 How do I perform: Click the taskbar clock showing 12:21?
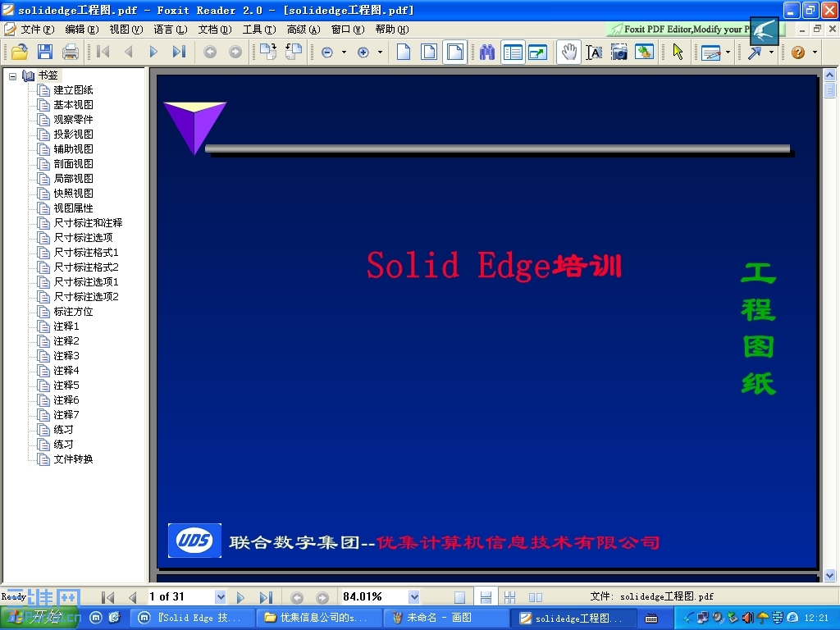(x=816, y=619)
